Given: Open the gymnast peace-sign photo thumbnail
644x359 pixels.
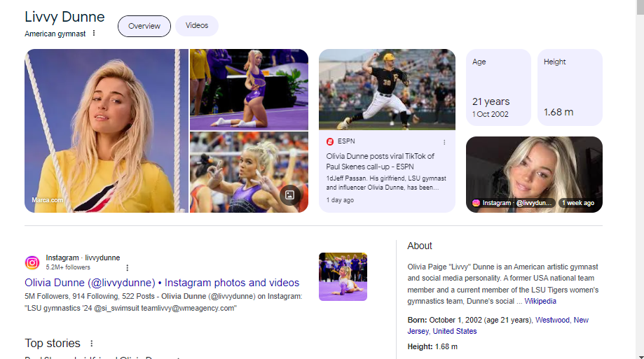Looking at the screenshot, I should pos(249,172).
